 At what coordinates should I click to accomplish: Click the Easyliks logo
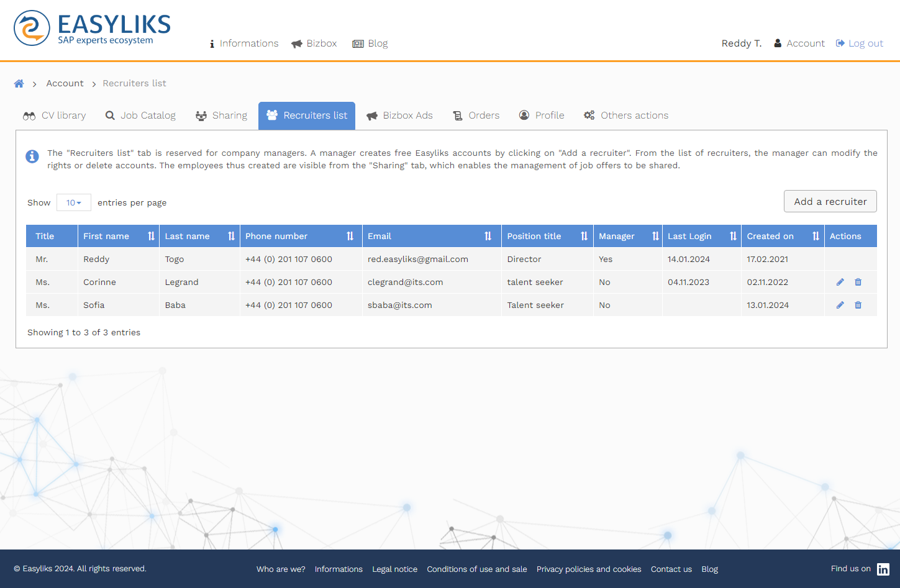click(92, 29)
